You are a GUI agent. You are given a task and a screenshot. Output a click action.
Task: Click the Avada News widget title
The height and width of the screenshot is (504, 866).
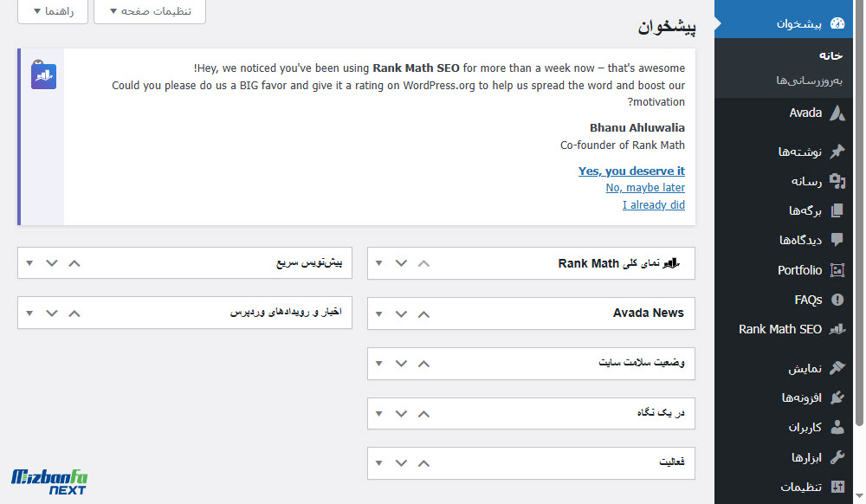point(649,313)
